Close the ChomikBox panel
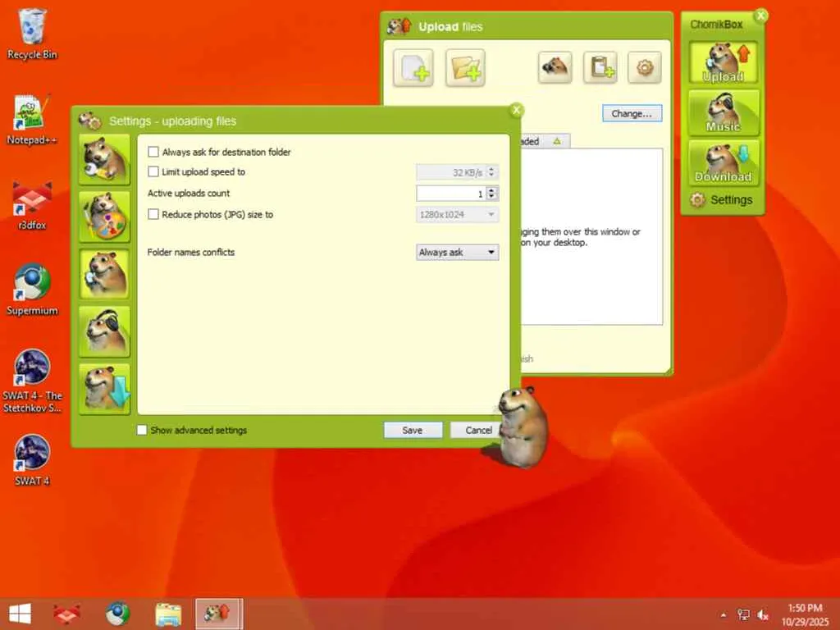 click(760, 16)
